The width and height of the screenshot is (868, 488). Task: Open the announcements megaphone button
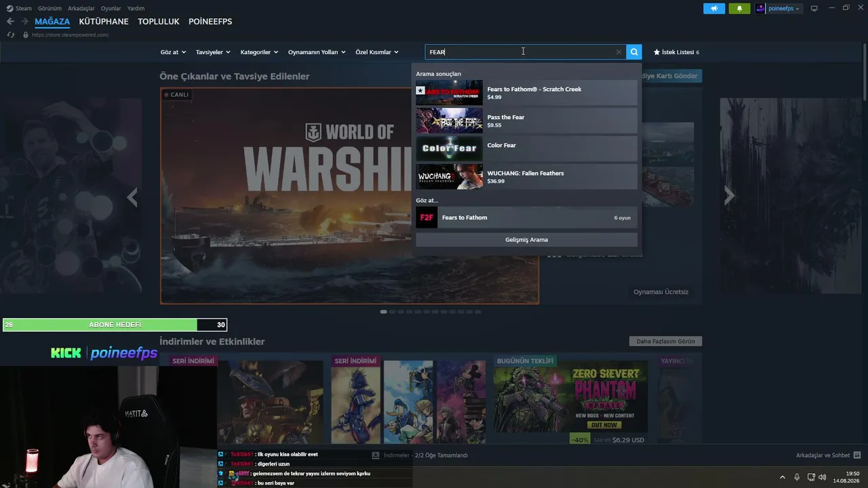714,8
